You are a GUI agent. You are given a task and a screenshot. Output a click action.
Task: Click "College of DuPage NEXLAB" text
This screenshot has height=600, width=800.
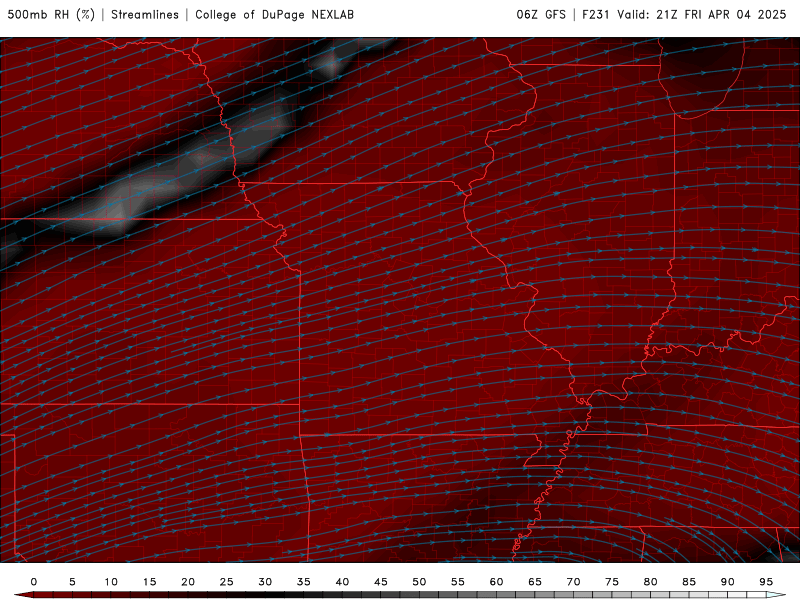(x=274, y=15)
